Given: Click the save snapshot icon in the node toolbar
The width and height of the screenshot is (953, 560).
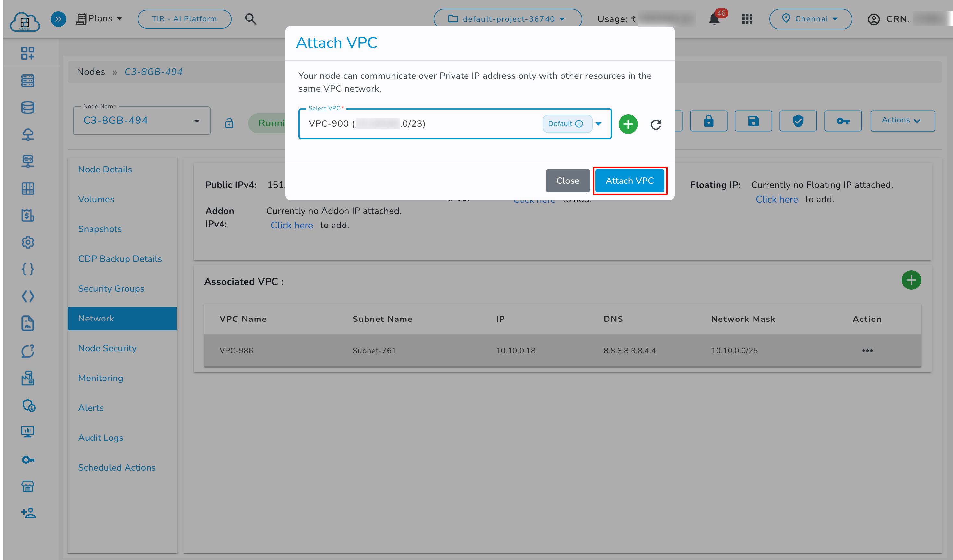Looking at the screenshot, I should point(753,121).
